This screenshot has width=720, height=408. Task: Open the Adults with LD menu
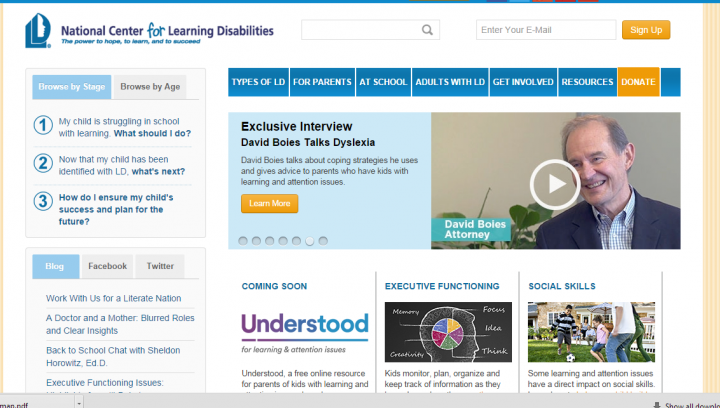tap(450, 82)
